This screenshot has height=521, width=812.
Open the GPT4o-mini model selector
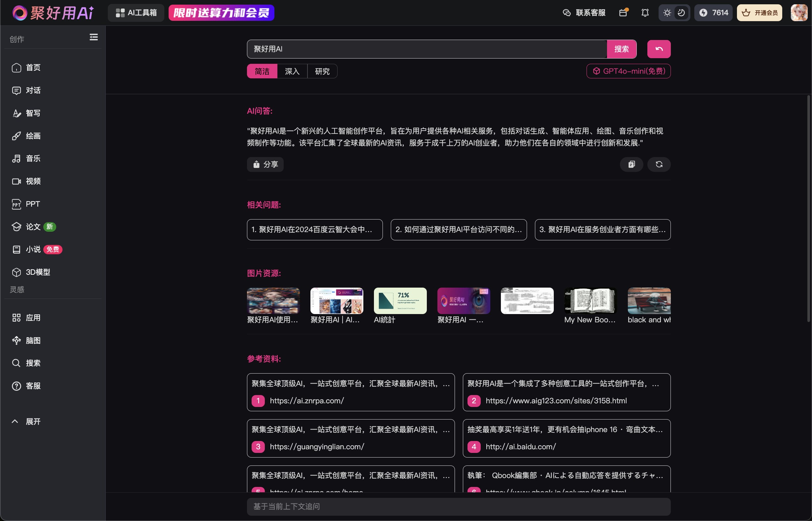[x=628, y=71]
